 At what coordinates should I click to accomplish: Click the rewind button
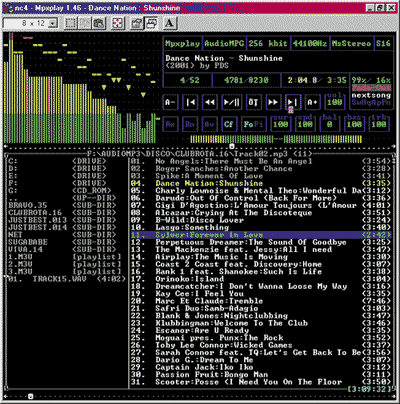point(210,102)
